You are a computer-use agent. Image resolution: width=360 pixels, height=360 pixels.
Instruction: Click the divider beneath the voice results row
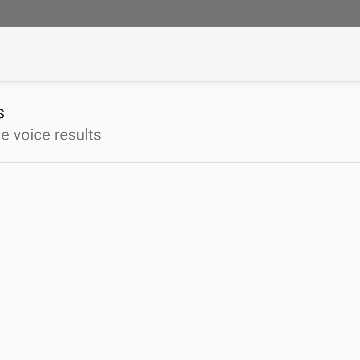[x=180, y=163]
